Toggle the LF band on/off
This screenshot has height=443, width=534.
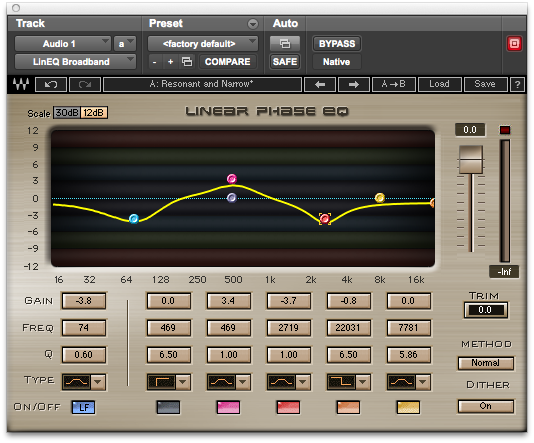click(83, 407)
